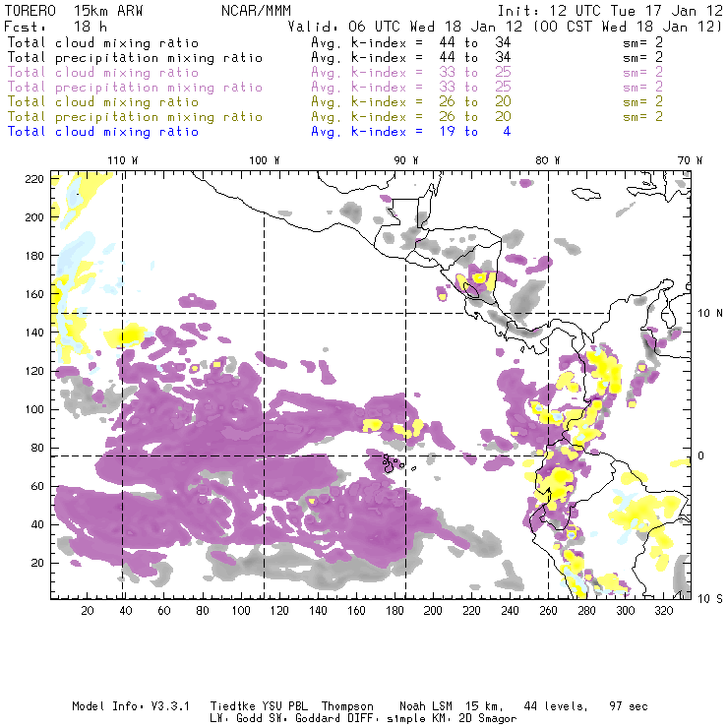Select the 'Valid: 06 UTC Wed 18 Jan 12' text
The height and width of the screenshot is (728, 728).
tap(405, 27)
